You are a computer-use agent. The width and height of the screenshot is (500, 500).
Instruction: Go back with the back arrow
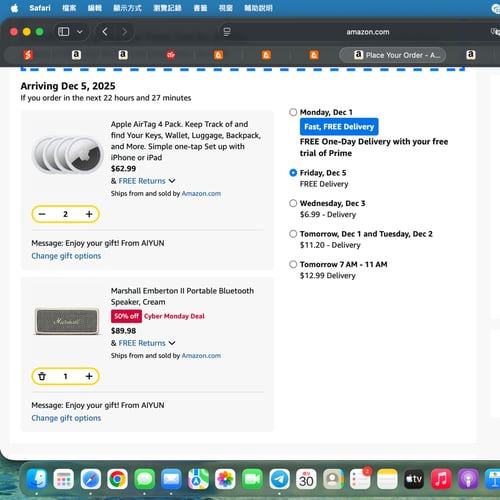[105, 32]
